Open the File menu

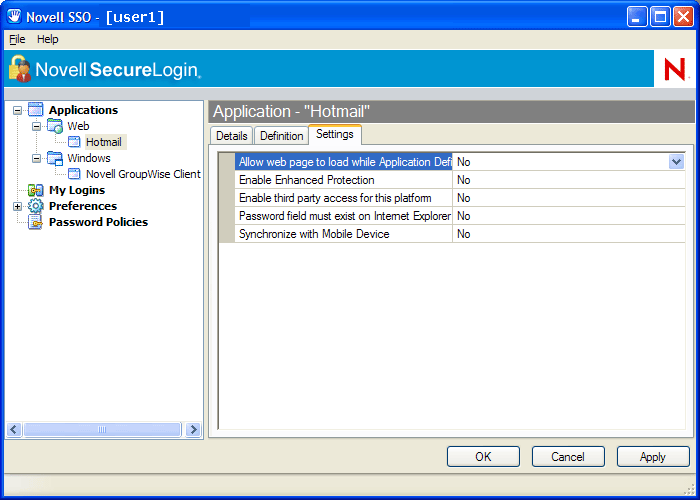coord(17,39)
